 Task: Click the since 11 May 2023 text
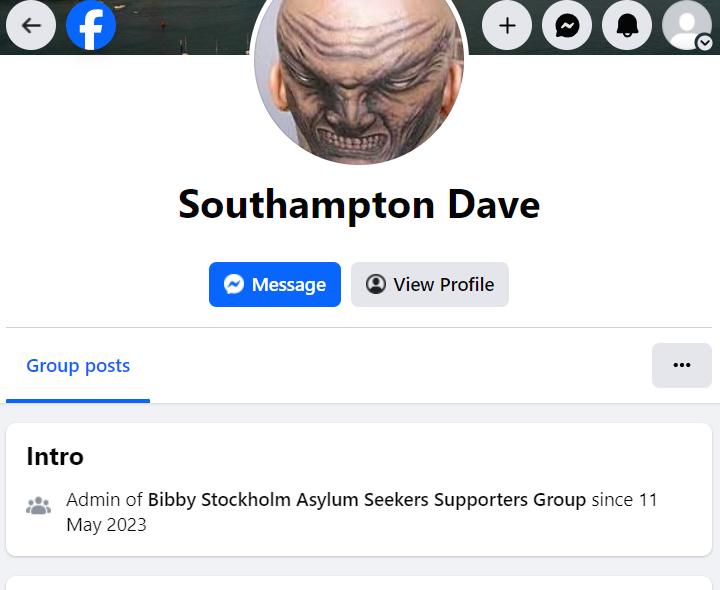362,512
